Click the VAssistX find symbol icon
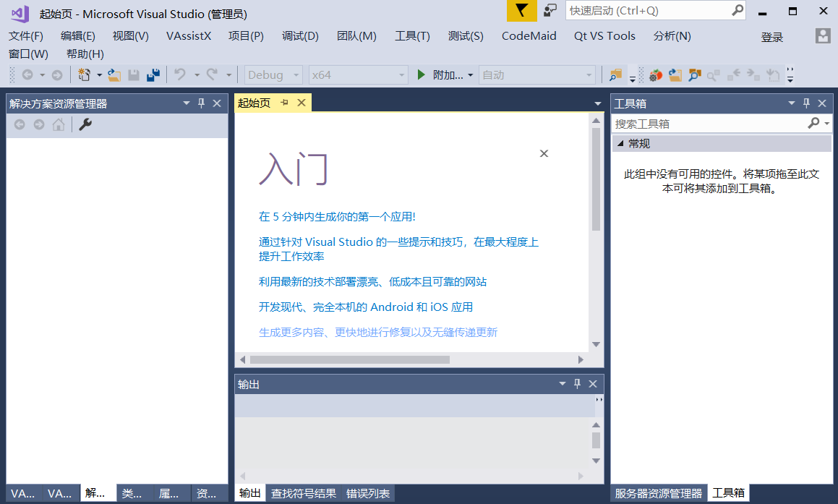838x504 pixels. tap(694, 75)
